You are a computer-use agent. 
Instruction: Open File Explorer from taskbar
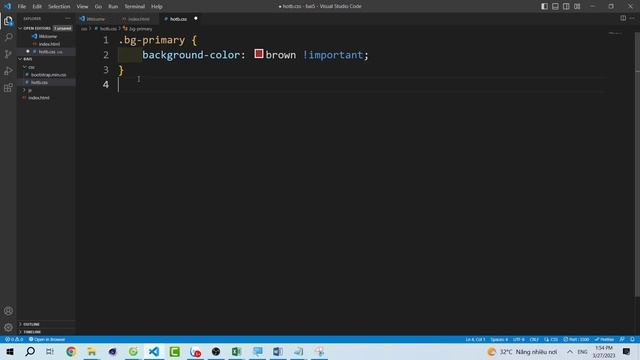click(x=92, y=351)
